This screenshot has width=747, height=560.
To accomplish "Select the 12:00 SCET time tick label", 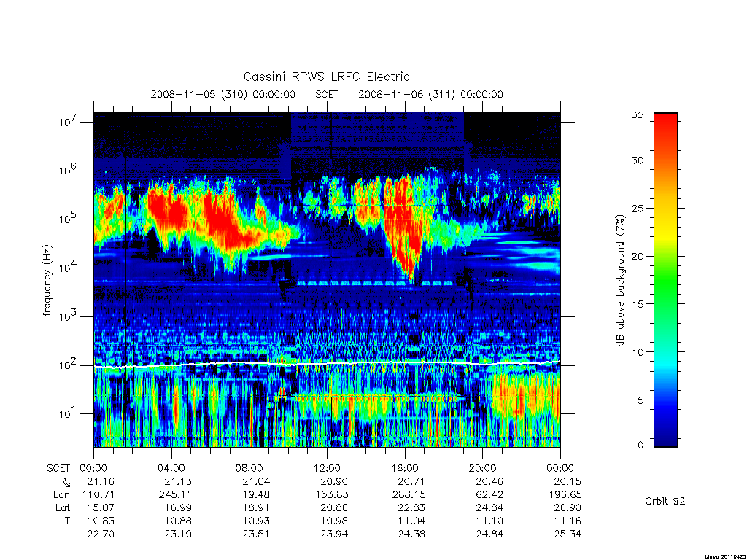I will (328, 468).
